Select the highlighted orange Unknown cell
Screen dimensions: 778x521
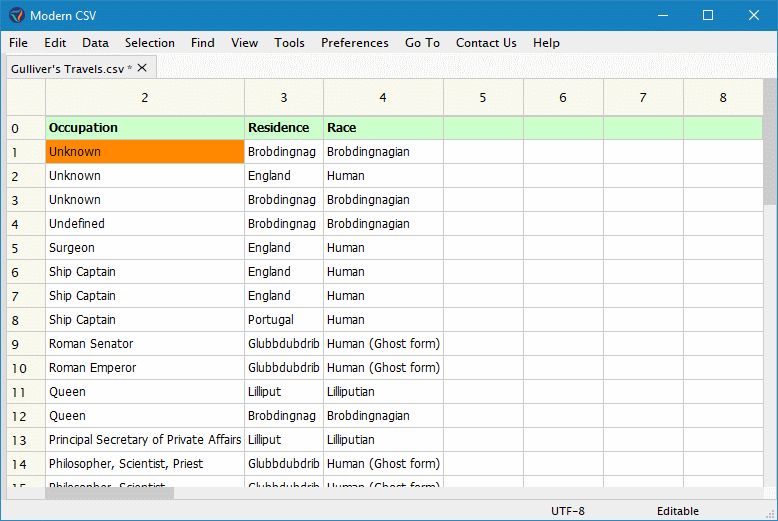[145, 152]
